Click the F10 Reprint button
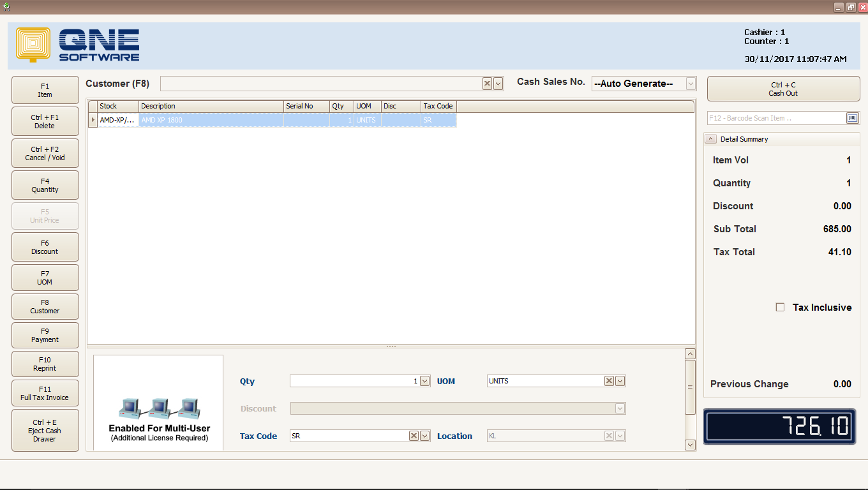 click(45, 364)
